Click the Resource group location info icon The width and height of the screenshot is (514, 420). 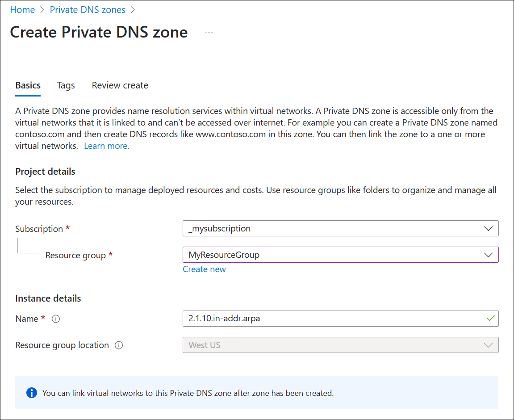pyautogui.click(x=118, y=345)
